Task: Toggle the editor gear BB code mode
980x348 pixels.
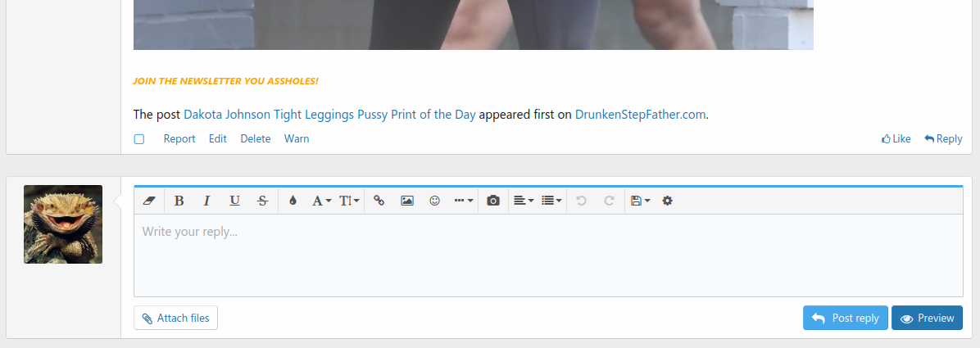Action: coord(667,201)
